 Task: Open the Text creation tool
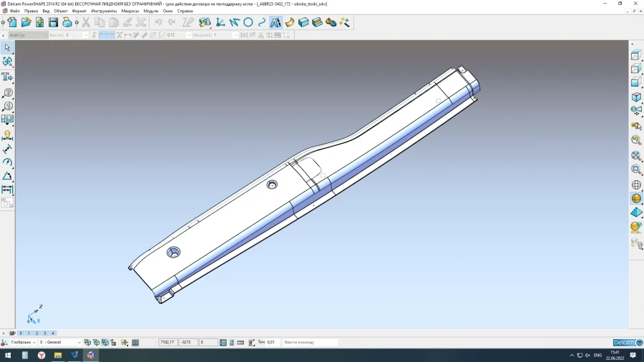(x=275, y=22)
